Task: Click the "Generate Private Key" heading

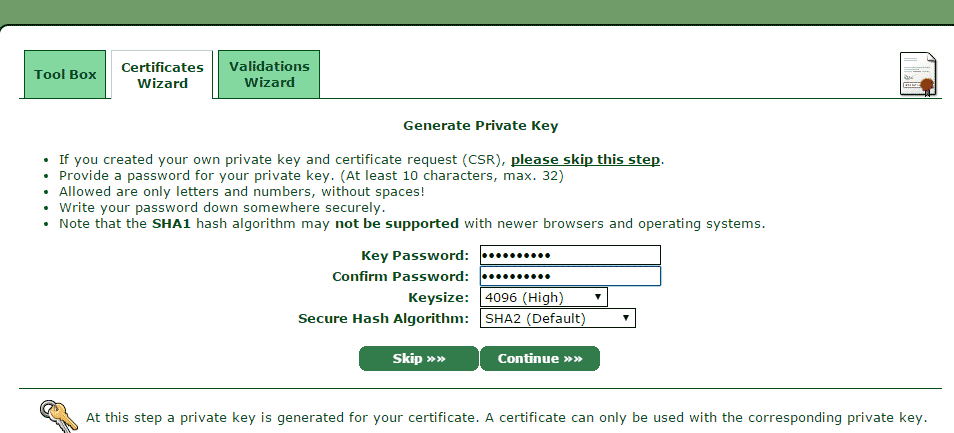Action: pos(480,126)
